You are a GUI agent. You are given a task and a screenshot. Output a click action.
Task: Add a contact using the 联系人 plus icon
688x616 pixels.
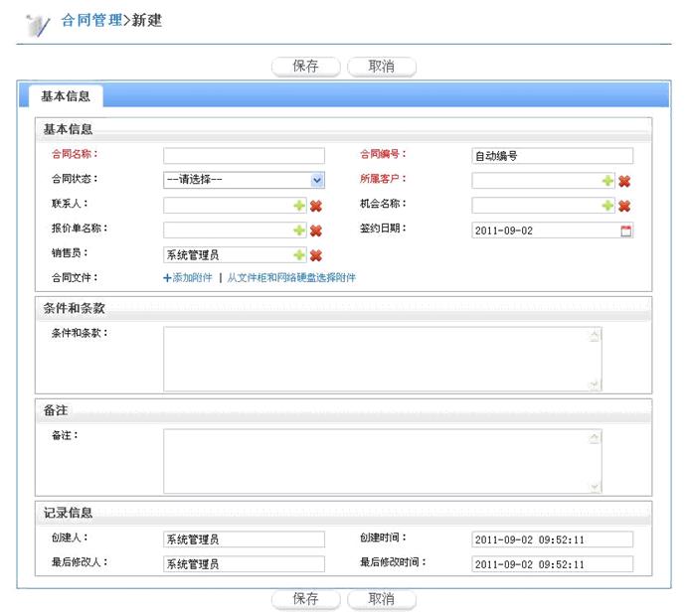(299, 206)
